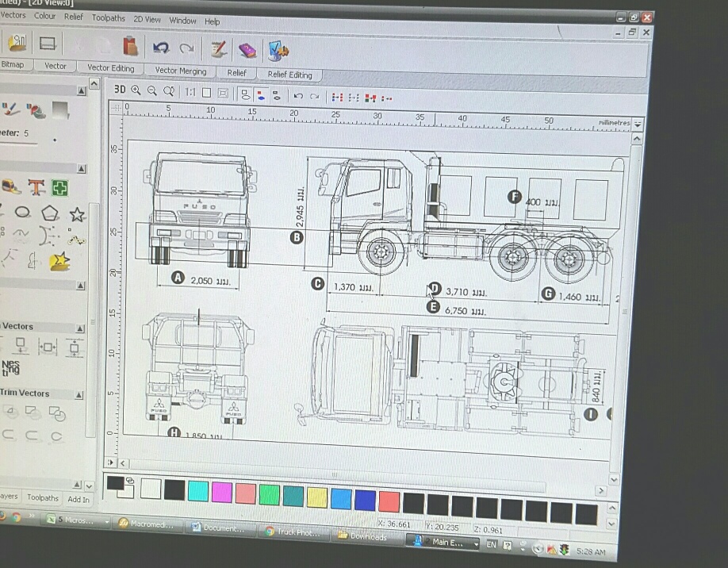Create a polygon vector
The width and height of the screenshot is (728, 568).
pyautogui.click(x=49, y=213)
